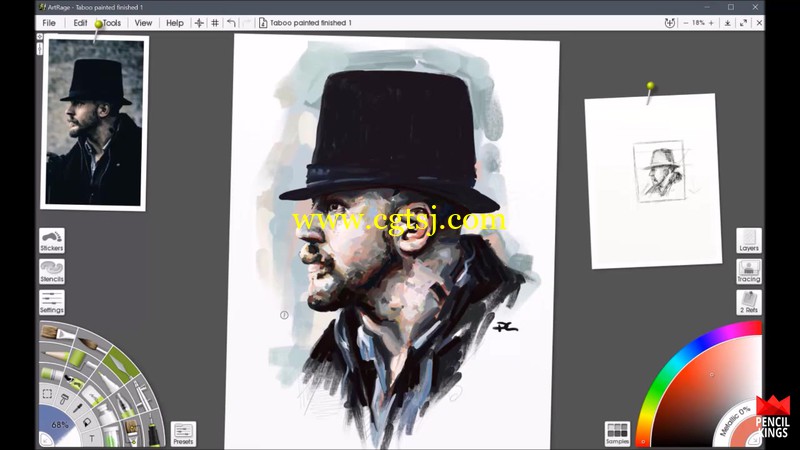The image size is (800, 450).
Task: Open the Settings panel
Action: (x=52, y=303)
